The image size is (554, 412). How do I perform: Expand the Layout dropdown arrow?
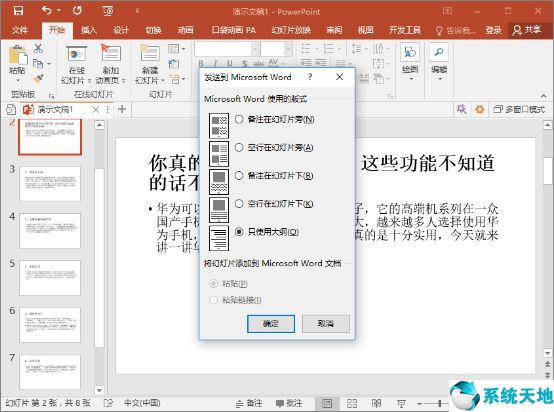point(183,49)
